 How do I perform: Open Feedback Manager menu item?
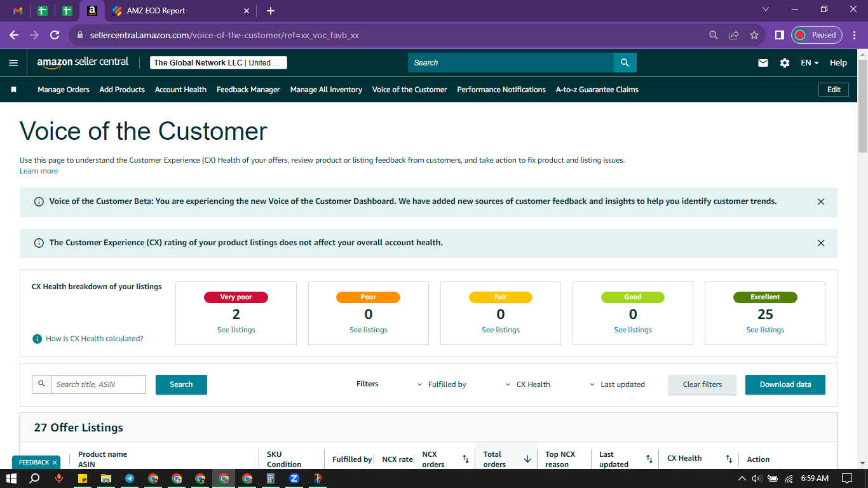[x=248, y=90]
